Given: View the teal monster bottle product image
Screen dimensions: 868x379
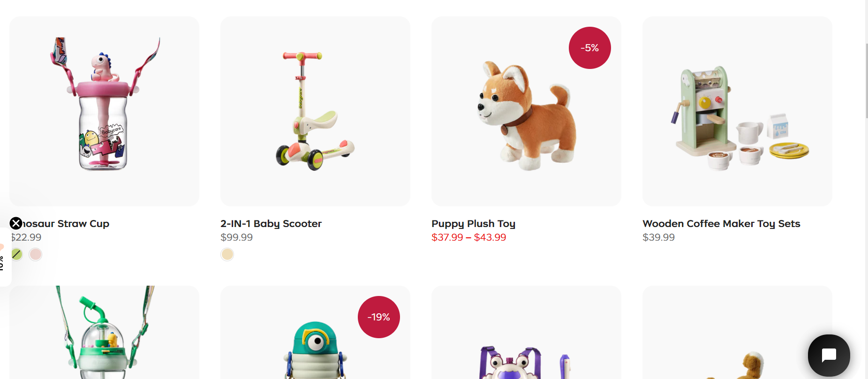Looking at the screenshot, I should pos(315,332).
